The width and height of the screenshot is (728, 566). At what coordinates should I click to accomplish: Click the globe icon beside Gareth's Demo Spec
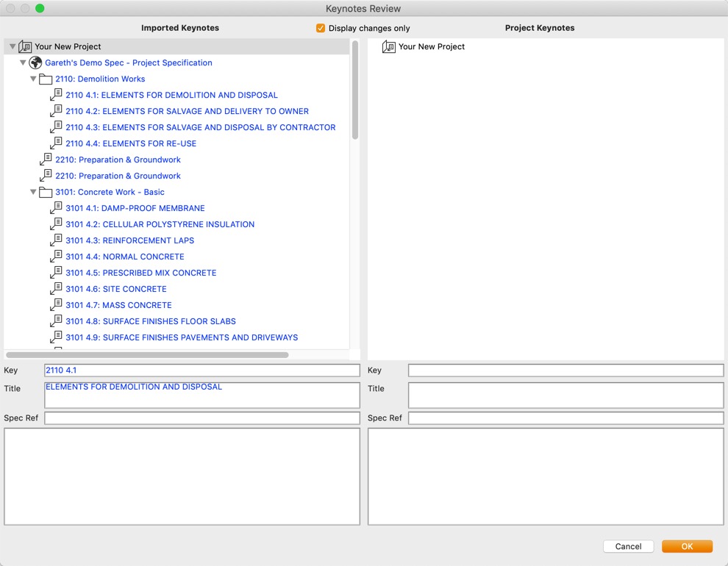click(x=35, y=63)
